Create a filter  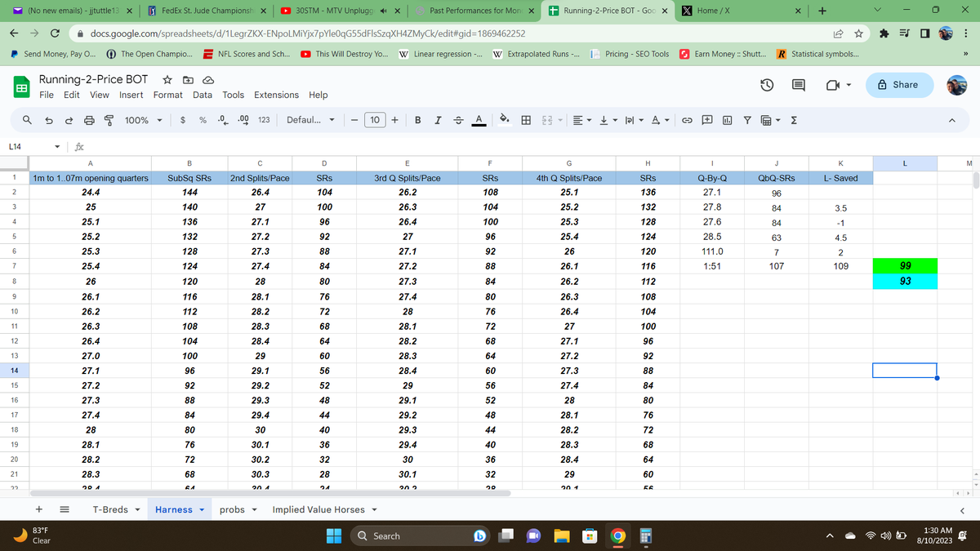pos(747,120)
